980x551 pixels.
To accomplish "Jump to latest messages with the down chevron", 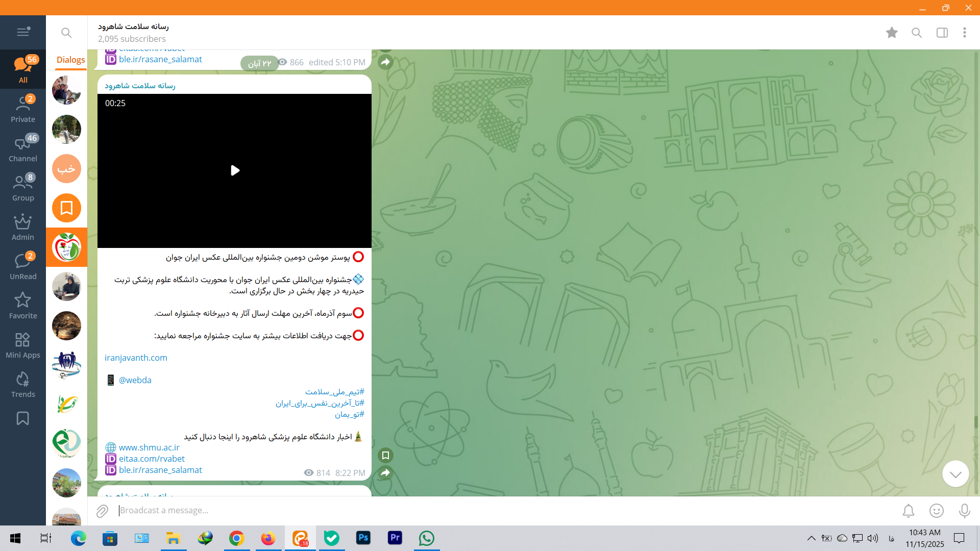I will (955, 474).
